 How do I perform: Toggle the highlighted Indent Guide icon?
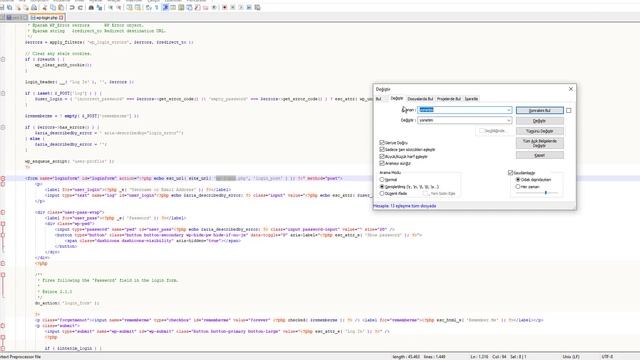coord(165,7)
